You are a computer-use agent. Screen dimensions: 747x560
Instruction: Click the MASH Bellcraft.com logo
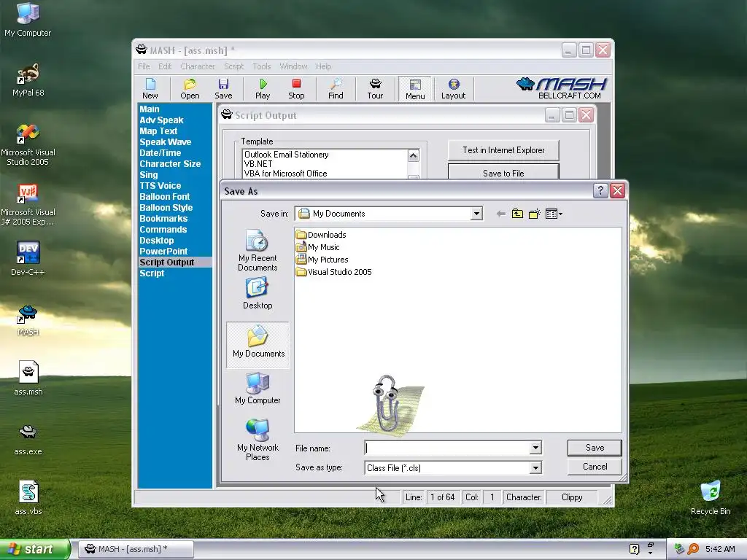(x=561, y=88)
